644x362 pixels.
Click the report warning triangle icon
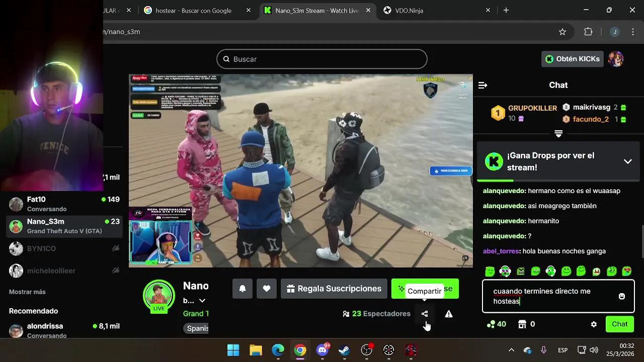tap(449, 314)
